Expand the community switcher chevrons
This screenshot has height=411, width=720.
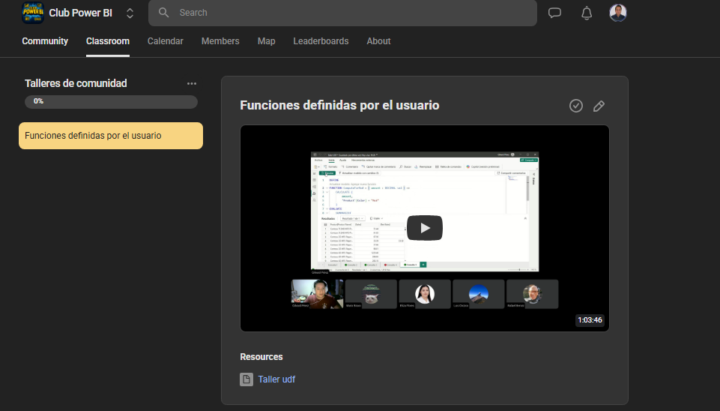point(130,13)
